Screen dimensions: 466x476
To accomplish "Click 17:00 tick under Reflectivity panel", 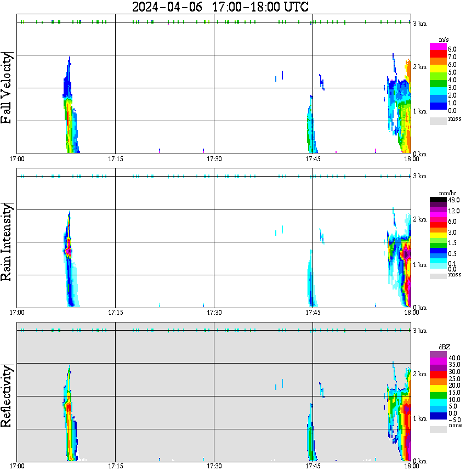I will tap(17, 466).
